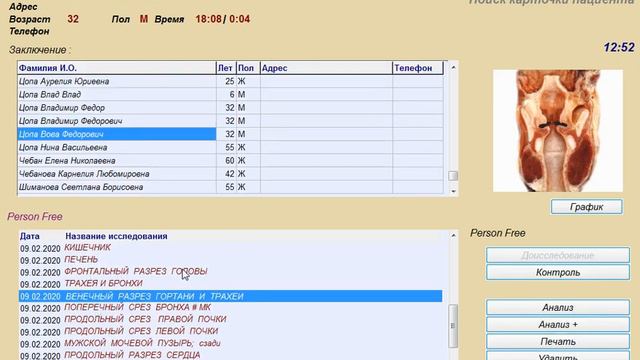Screen dimensions: 640x360
Task: Select patient Чебан Елена Николаевна
Action: [116, 160]
